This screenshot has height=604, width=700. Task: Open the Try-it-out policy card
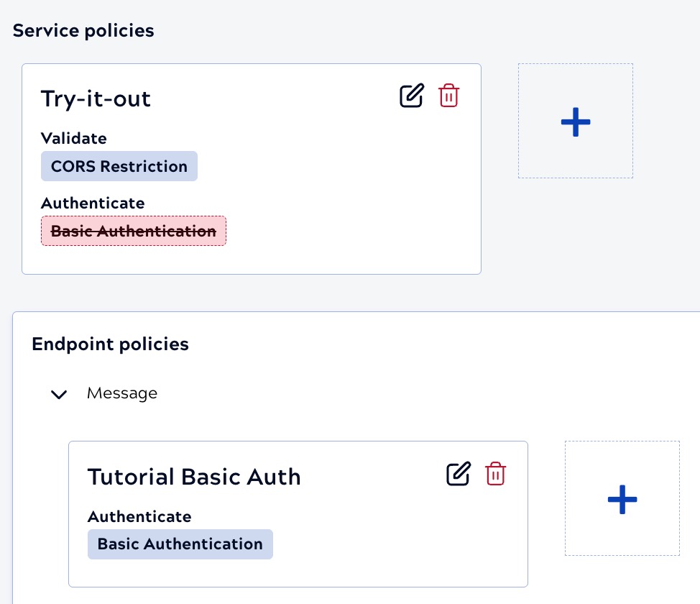[96, 99]
